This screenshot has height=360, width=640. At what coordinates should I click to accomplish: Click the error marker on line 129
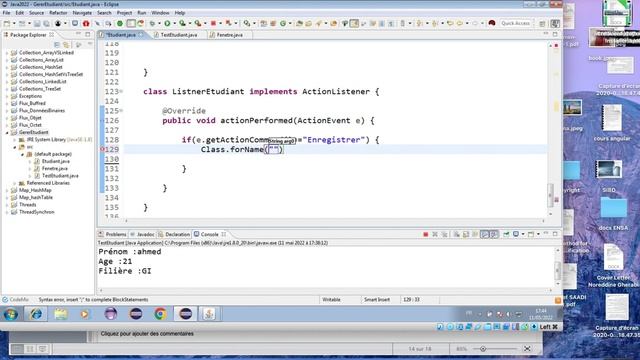pyautogui.click(x=102, y=149)
